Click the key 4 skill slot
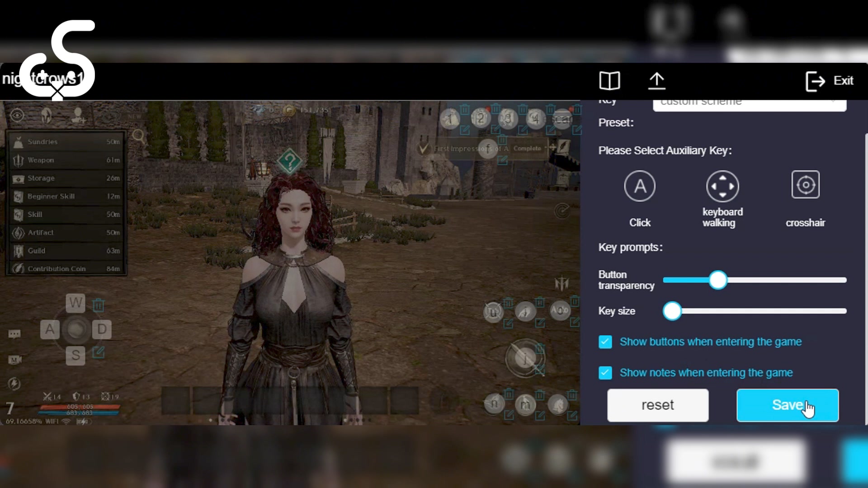The width and height of the screenshot is (868, 488). (x=535, y=118)
